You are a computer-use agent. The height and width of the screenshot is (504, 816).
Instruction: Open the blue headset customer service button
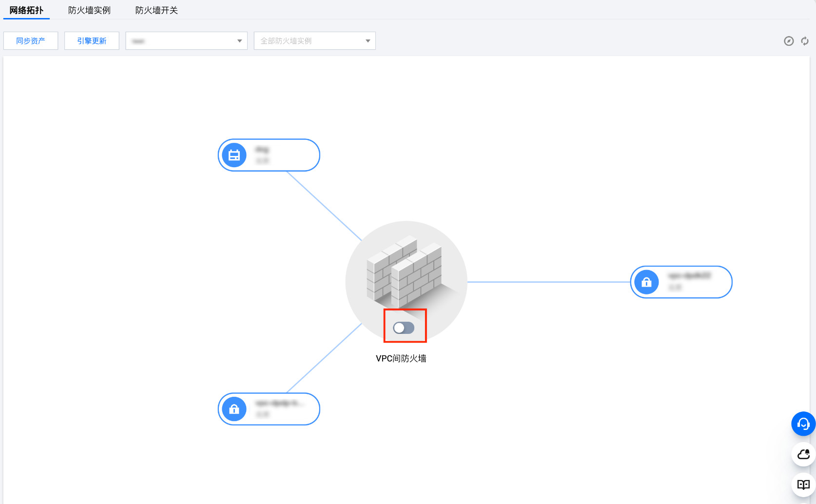[803, 424]
